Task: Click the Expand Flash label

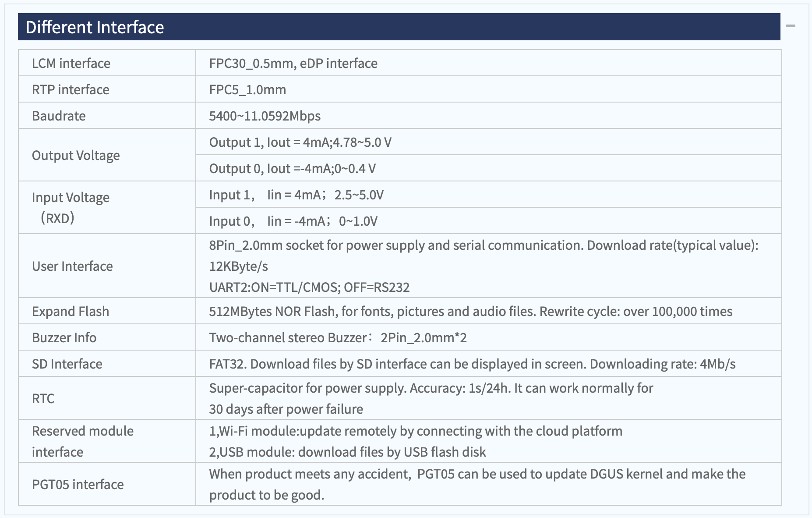Action: (x=71, y=311)
